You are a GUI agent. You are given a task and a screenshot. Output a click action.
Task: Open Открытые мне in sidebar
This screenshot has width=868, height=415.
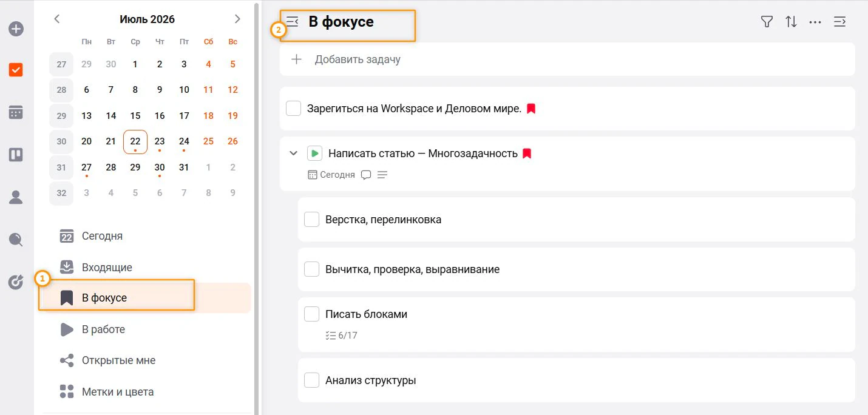pos(146,360)
